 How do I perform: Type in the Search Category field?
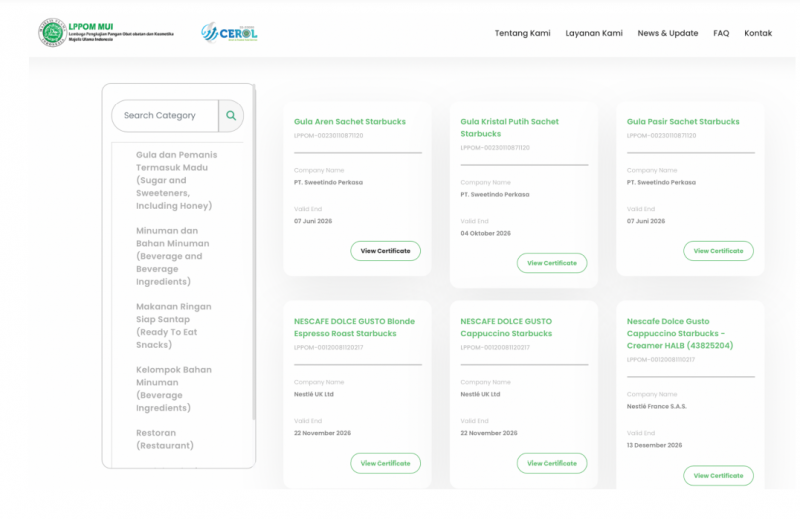pyautogui.click(x=165, y=116)
